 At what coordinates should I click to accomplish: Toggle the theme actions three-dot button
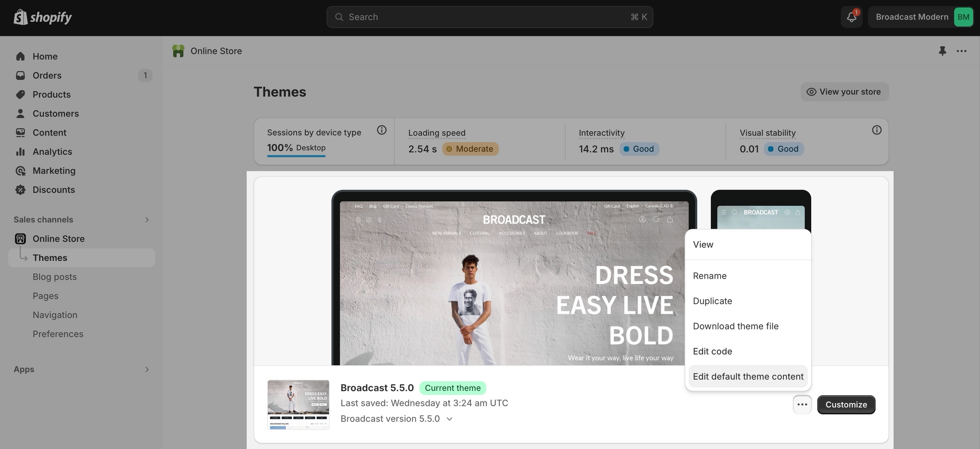point(802,404)
